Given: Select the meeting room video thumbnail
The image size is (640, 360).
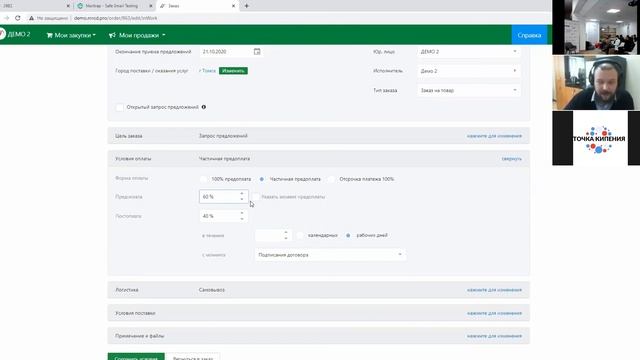Looking at the screenshot, I should [x=596, y=27].
